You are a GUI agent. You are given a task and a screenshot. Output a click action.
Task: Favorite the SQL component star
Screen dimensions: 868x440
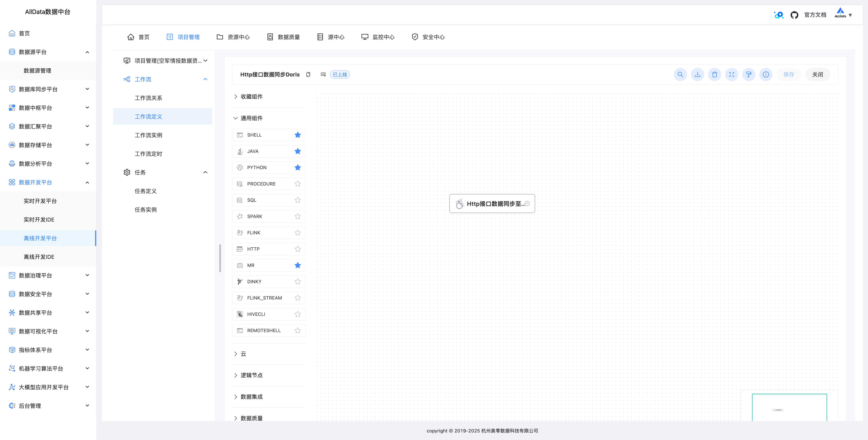pyautogui.click(x=298, y=200)
